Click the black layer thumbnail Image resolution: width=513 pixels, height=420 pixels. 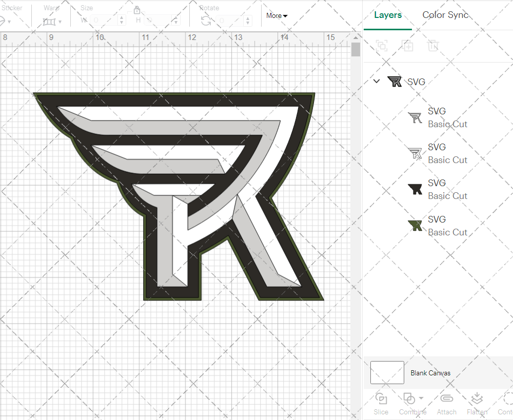(415, 189)
